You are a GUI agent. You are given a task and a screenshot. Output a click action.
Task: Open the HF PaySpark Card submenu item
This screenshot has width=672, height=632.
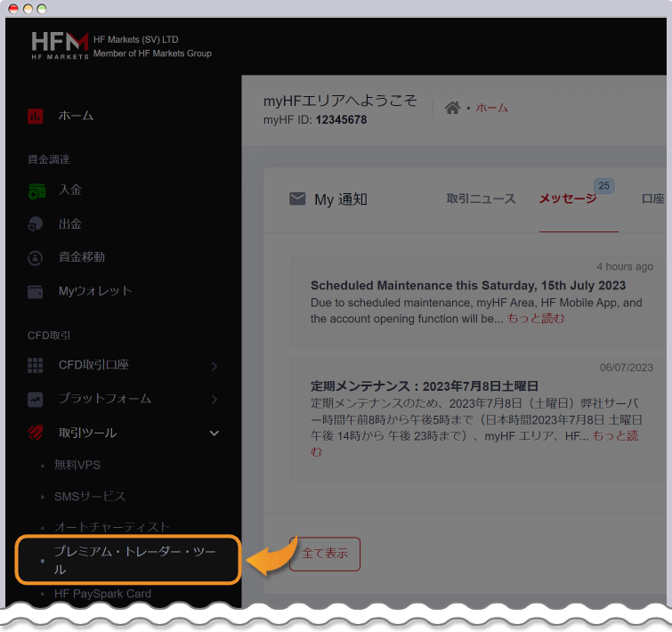102,594
